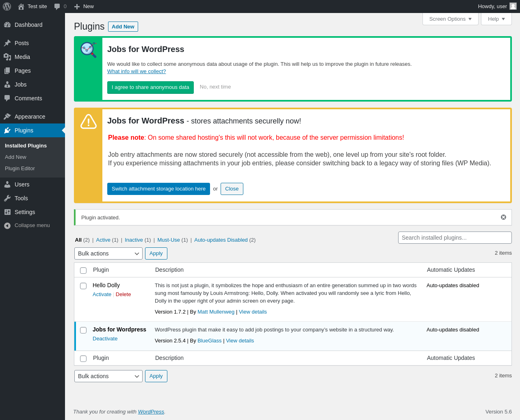
Task: Activate the Hello Dolly plugin
Action: click(x=102, y=294)
